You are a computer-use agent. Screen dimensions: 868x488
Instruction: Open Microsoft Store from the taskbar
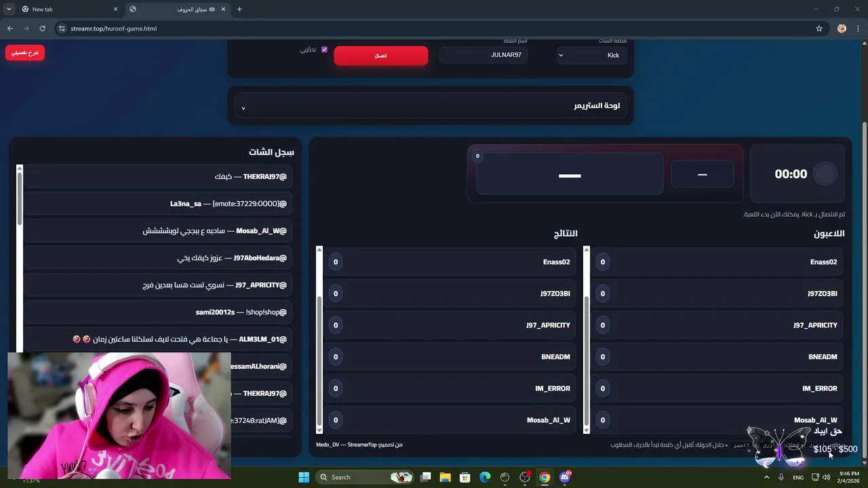tap(465, 477)
